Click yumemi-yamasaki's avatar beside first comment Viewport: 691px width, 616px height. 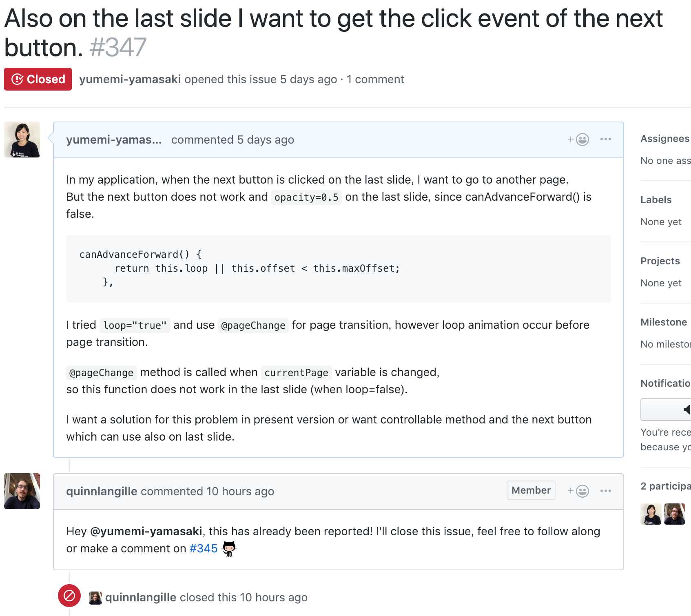(x=22, y=140)
